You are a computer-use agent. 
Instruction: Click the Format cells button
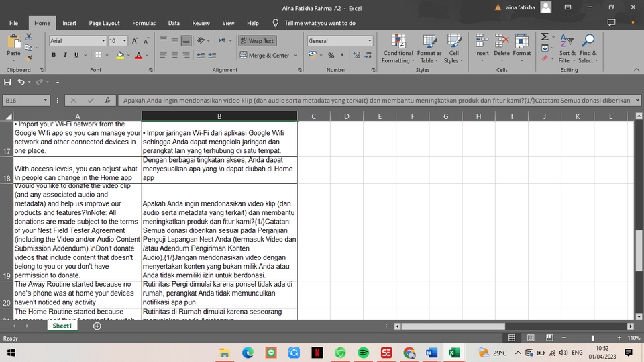click(522, 49)
